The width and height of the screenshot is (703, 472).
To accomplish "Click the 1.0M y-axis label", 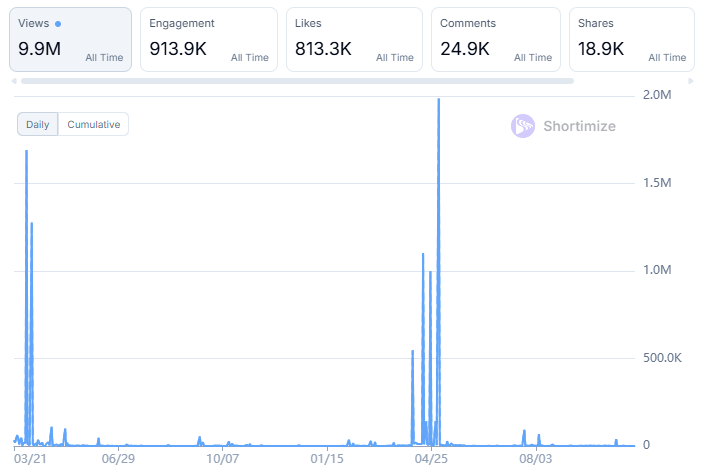I will pyautogui.click(x=659, y=270).
